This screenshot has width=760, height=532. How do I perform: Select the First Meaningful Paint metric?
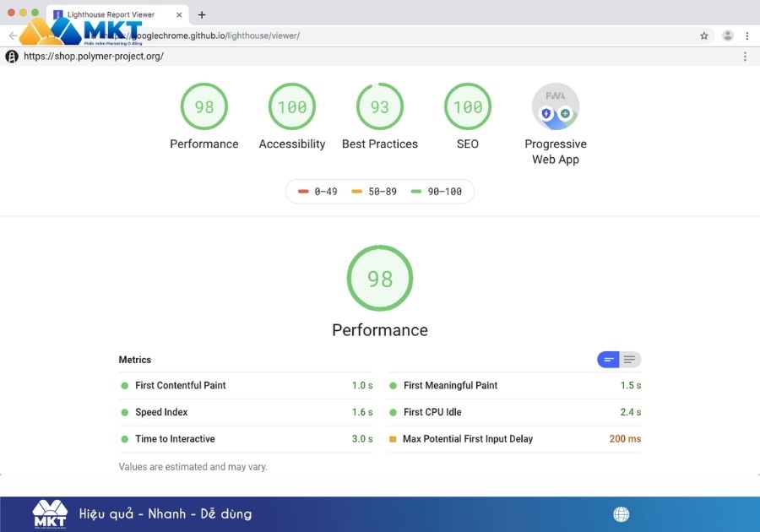tap(514, 386)
